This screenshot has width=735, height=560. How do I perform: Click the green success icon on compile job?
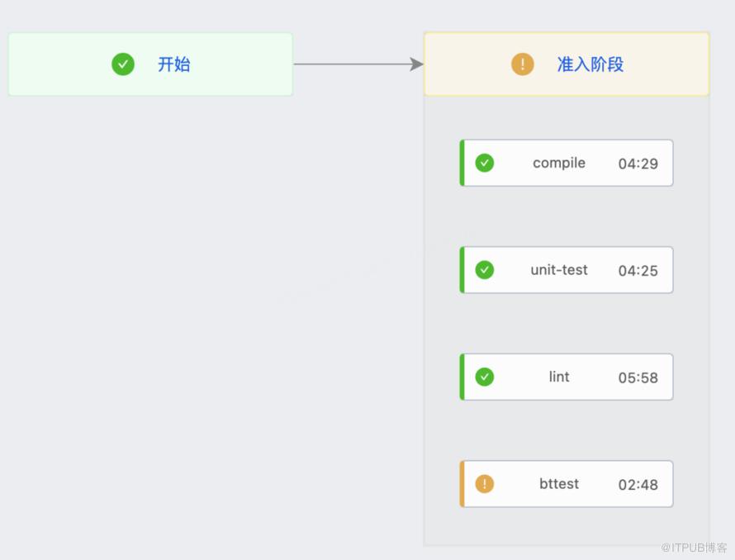(485, 163)
